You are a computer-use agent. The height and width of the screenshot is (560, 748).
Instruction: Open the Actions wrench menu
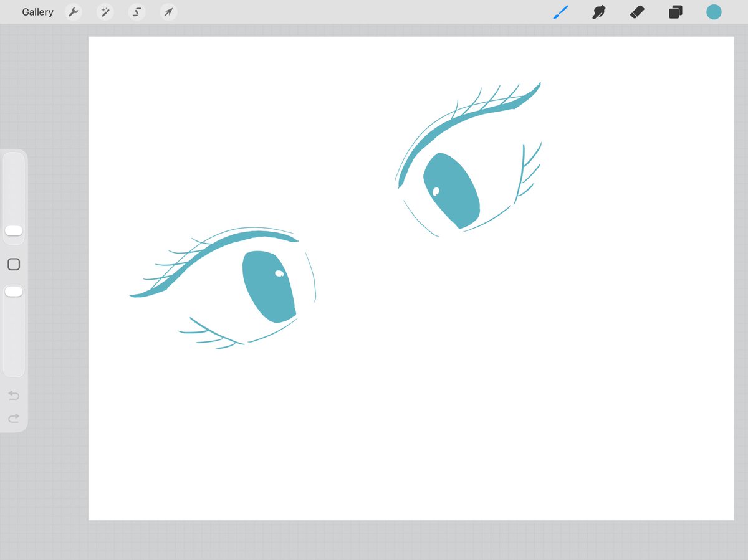(74, 12)
